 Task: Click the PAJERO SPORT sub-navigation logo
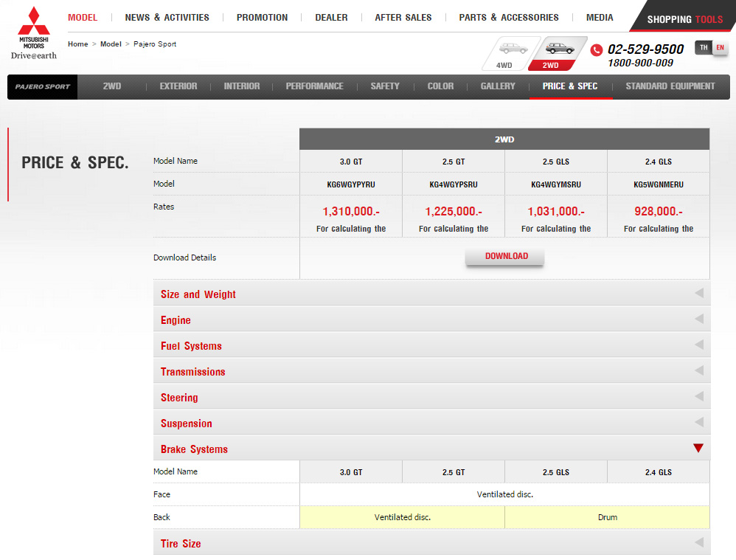(x=42, y=87)
